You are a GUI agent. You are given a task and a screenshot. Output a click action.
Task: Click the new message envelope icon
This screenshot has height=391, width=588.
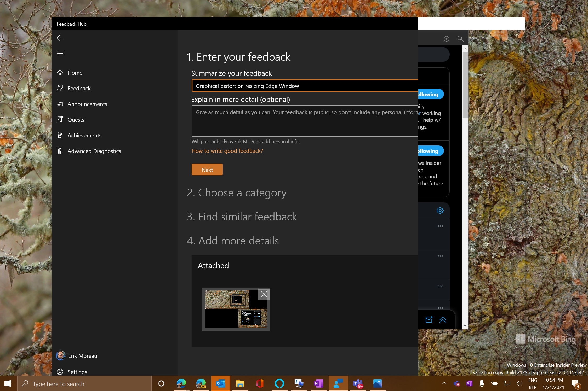429,320
